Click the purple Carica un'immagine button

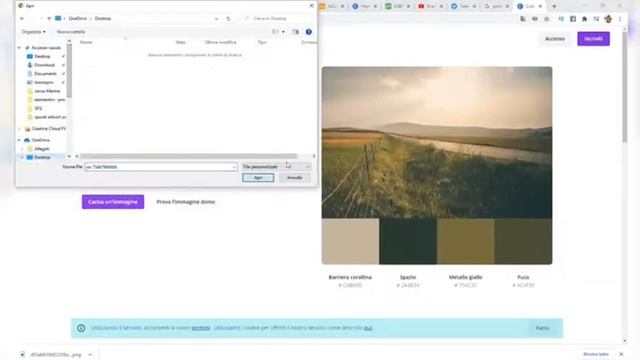point(113,202)
